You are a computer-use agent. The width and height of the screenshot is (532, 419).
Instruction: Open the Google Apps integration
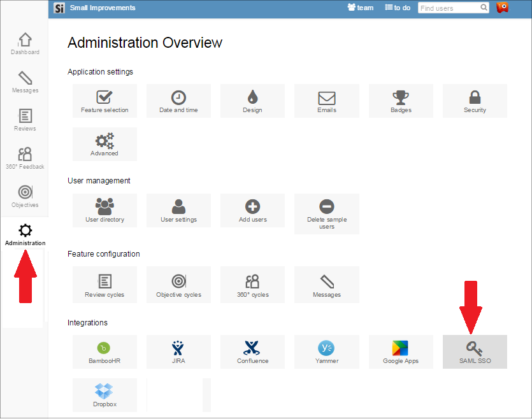point(401,352)
